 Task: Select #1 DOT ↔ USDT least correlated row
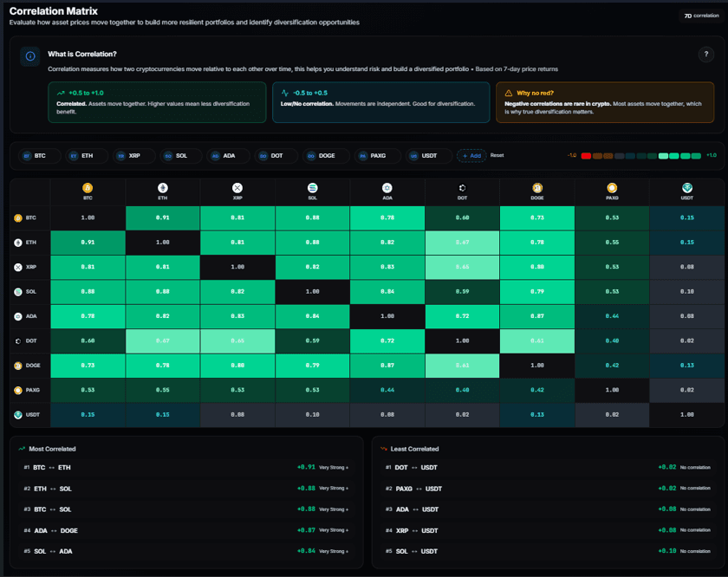pos(548,468)
